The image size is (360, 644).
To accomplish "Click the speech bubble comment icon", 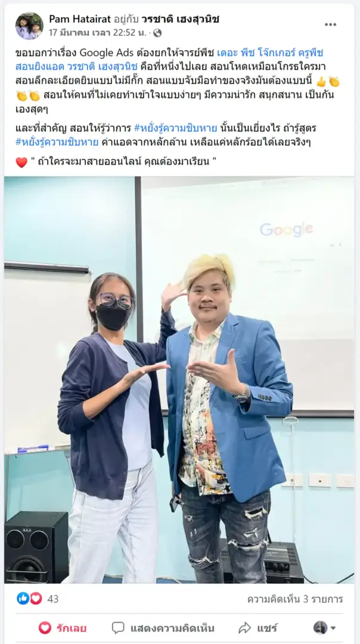I will coord(118,627).
